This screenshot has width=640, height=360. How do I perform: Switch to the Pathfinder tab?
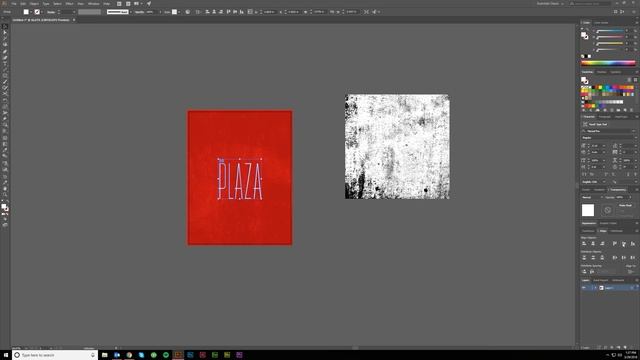pos(617,231)
